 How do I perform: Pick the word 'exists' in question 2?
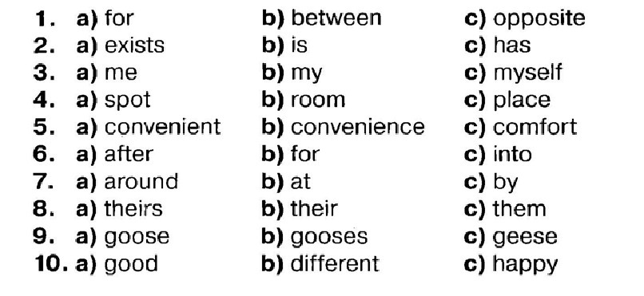(134, 45)
